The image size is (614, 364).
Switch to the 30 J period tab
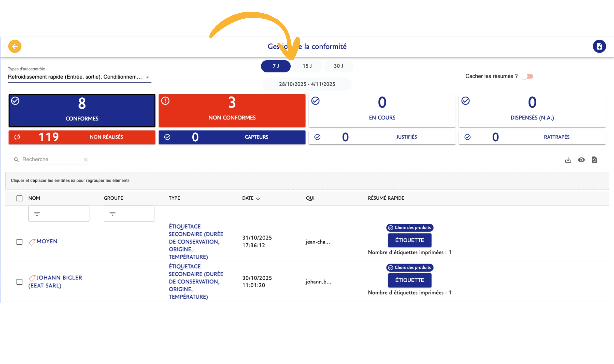click(338, 66)
